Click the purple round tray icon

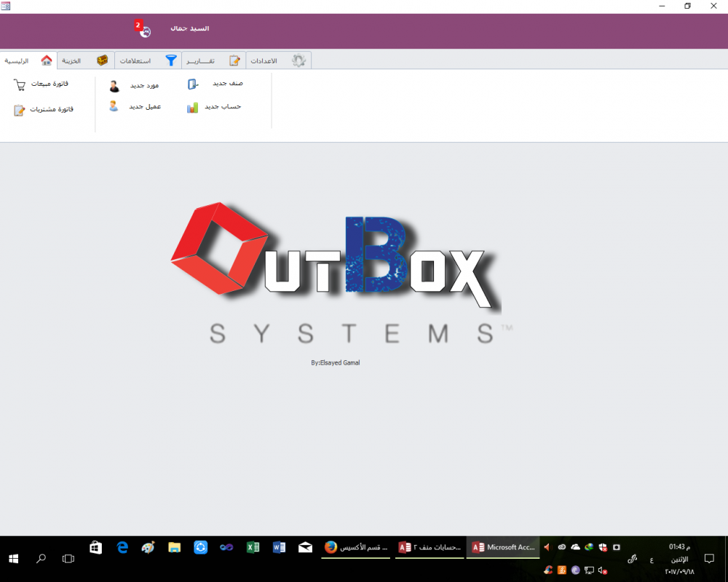576,570
